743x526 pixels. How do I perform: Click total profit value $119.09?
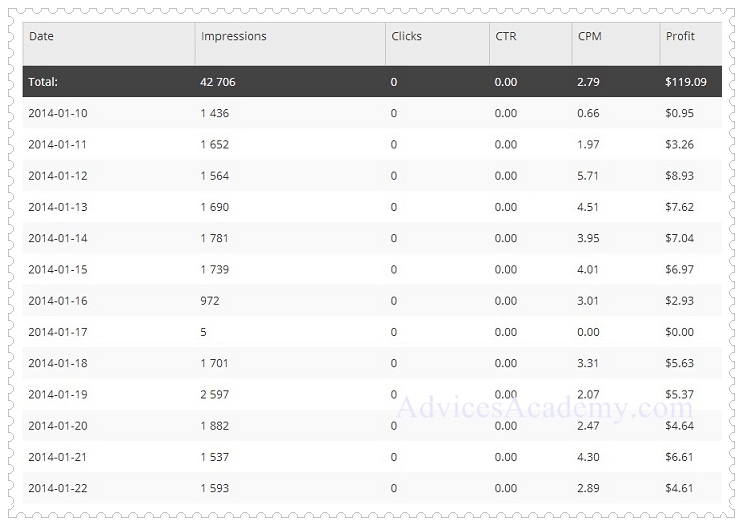coord(685,82)
